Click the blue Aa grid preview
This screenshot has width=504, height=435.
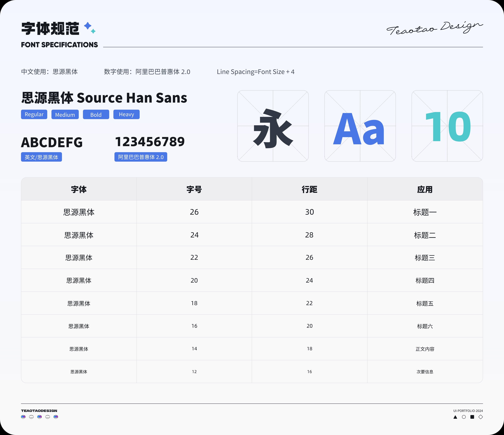pos(360,126)
